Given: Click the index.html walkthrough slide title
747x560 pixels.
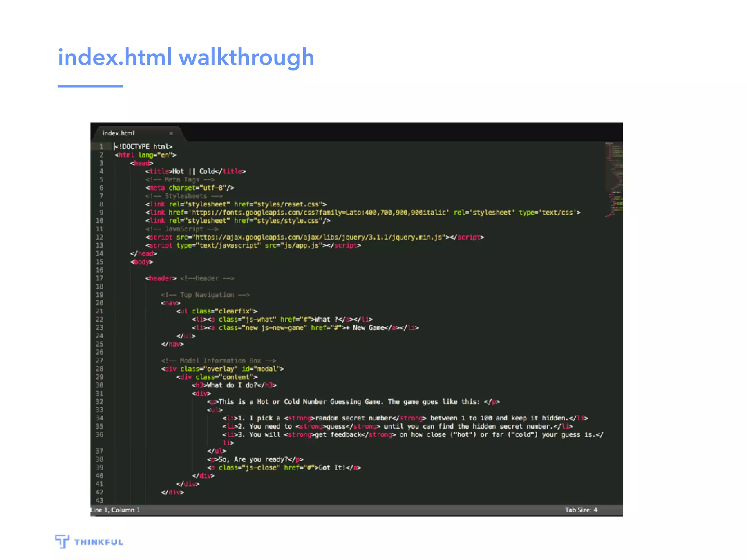Looking at the screenshot, I should 186,57.
